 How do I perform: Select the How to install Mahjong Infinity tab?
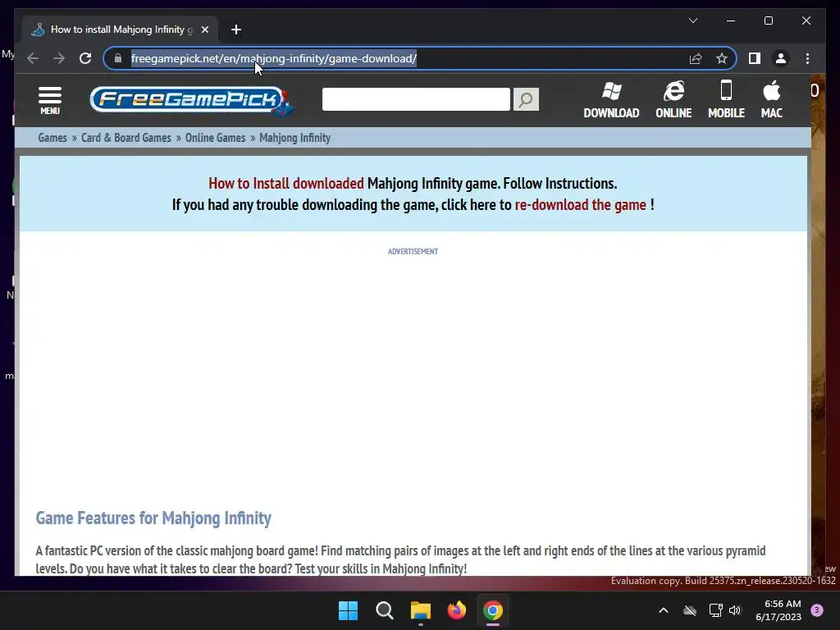(x=120, y=30)
